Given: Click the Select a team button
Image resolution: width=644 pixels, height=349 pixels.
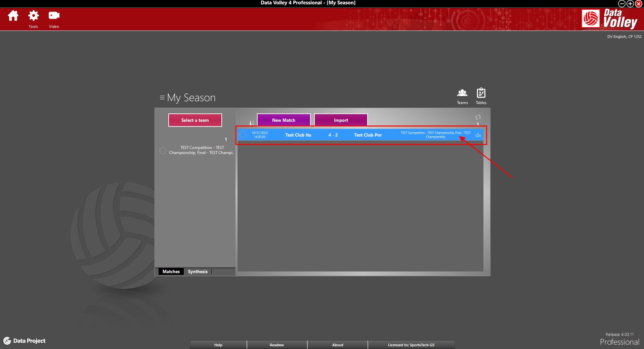Looking at the screenshot, I should [195, 120].
